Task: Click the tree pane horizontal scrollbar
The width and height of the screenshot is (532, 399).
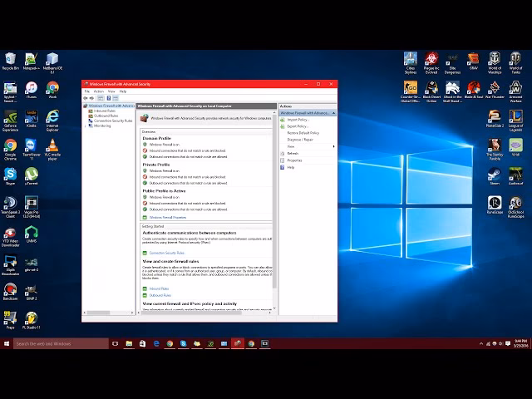Action: coord(98,313)
